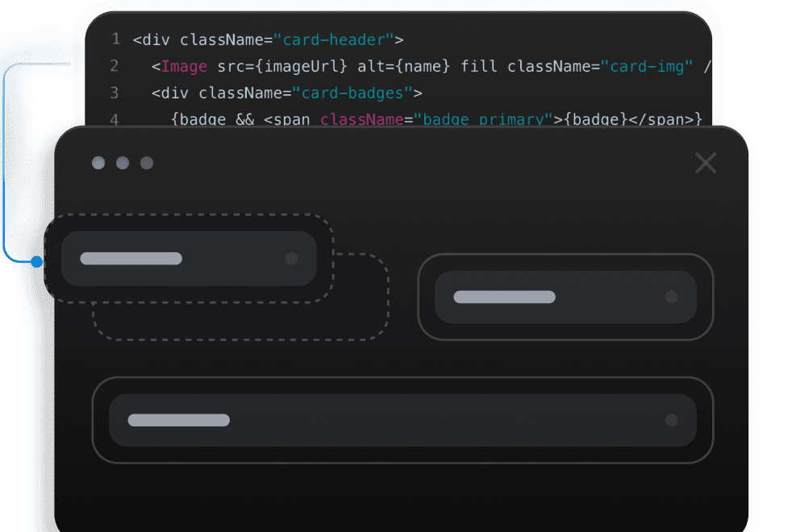The image size is (796, 532).
Task: Select the placeholder bar on the dragged card
Action: [x=131, y=259]
